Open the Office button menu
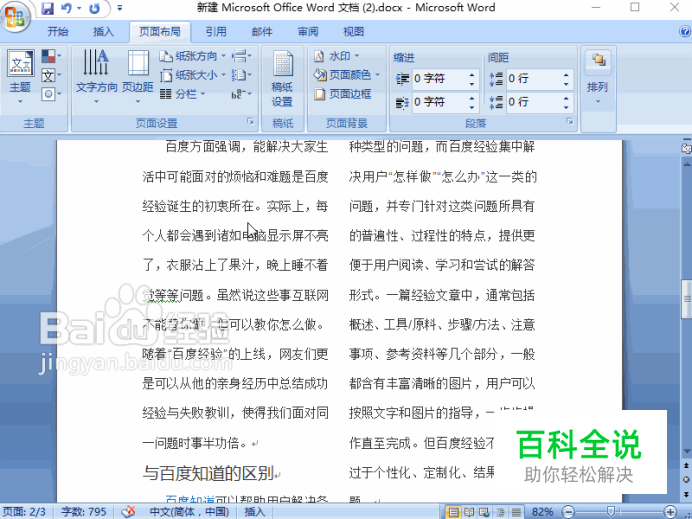 coord(16,15)
